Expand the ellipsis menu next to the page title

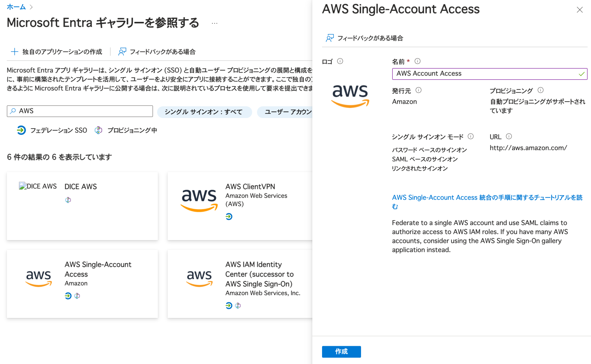click(214, 23)
